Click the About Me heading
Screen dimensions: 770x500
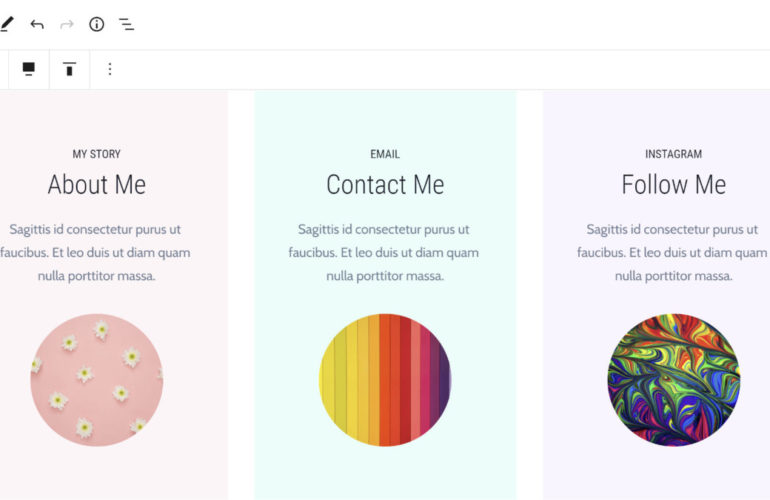coord(96,185)
